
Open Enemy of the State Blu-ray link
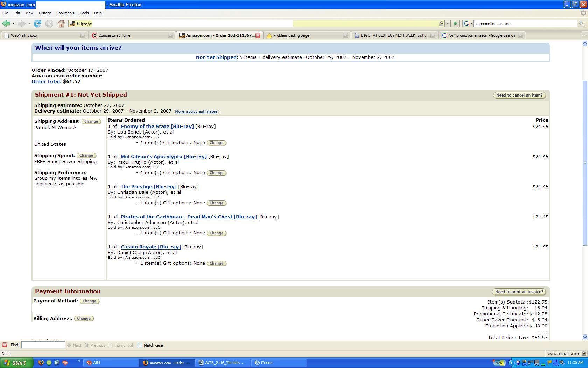point(157,126)
